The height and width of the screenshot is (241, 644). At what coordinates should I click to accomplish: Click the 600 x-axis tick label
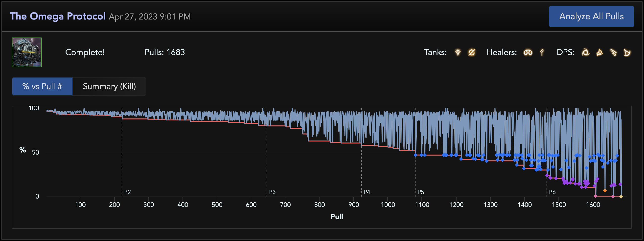click(251, 205)
